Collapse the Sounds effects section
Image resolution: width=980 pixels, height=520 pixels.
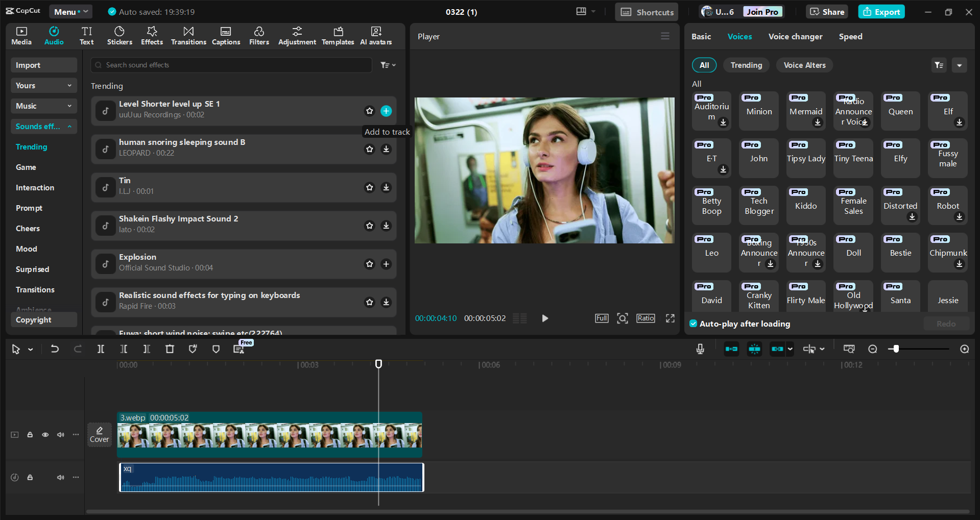click(70, 126)
